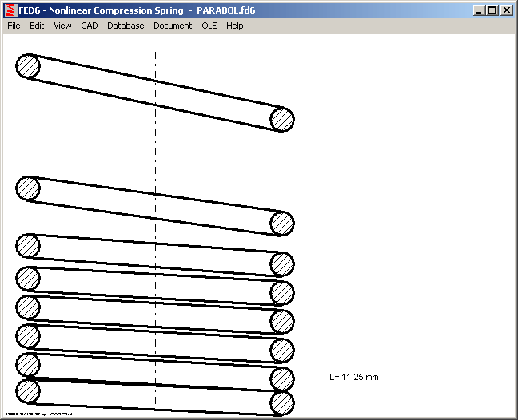
Task: Close the FED6 window
Action: (x=506, y=10)
